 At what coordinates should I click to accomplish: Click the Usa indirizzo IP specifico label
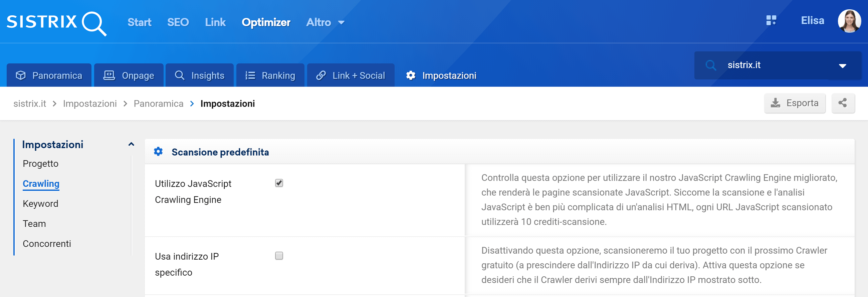[x=187, y=265]
